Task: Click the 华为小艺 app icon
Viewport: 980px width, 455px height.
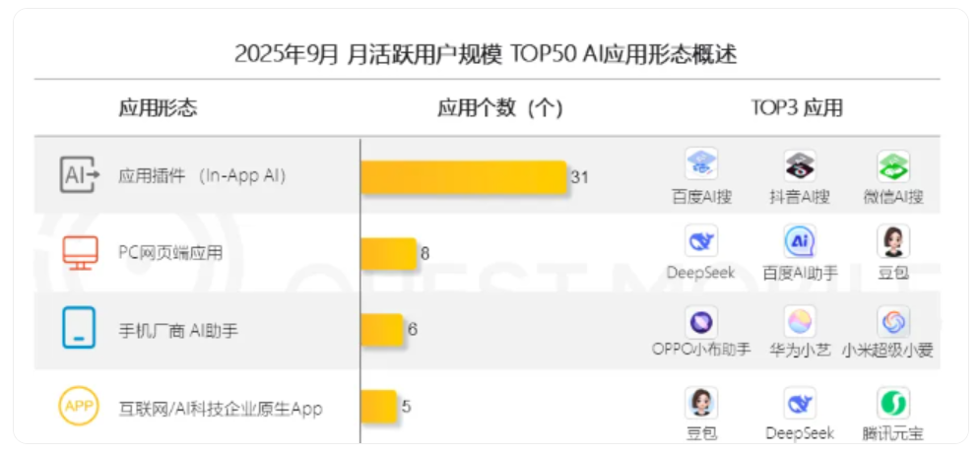Action: tap(799, 321)
